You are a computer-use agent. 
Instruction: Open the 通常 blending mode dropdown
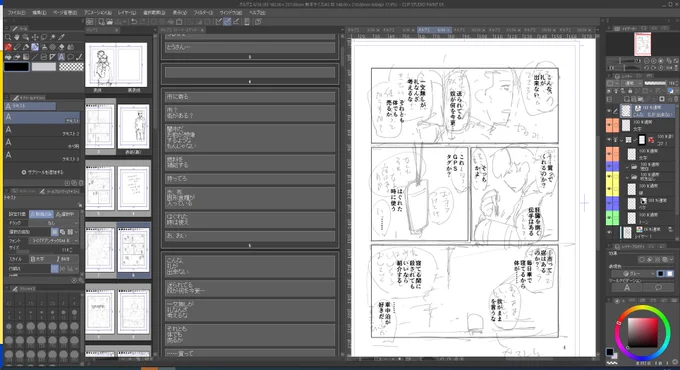click(x=632, y=83)
